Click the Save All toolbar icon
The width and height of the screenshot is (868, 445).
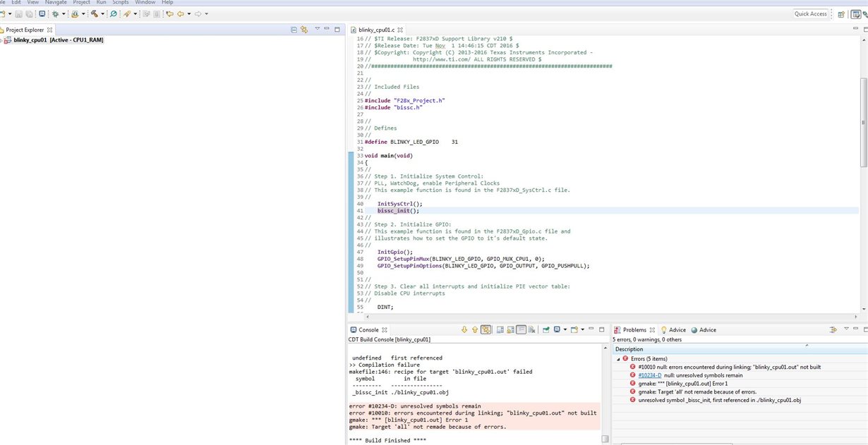pos(29,14)
